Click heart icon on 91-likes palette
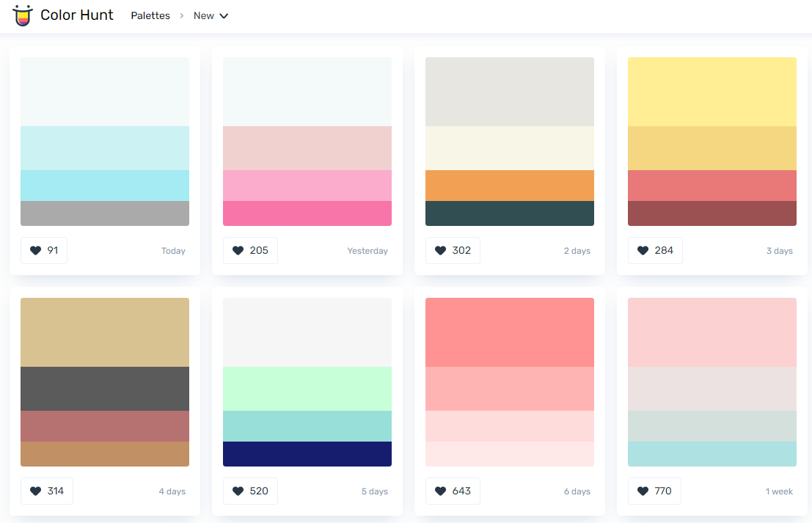This screenshot has height=523, width=812. (35, 251)
